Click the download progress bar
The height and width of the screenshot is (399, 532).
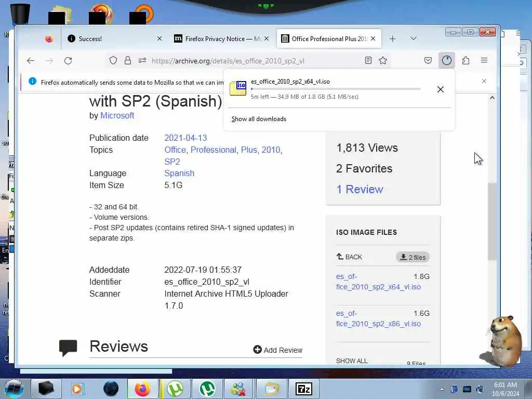point(336,89)
